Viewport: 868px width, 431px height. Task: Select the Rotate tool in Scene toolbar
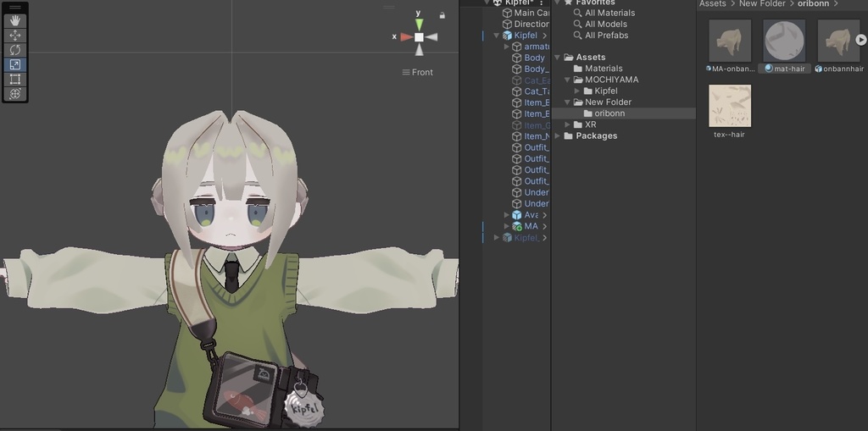tap(15, 50)
